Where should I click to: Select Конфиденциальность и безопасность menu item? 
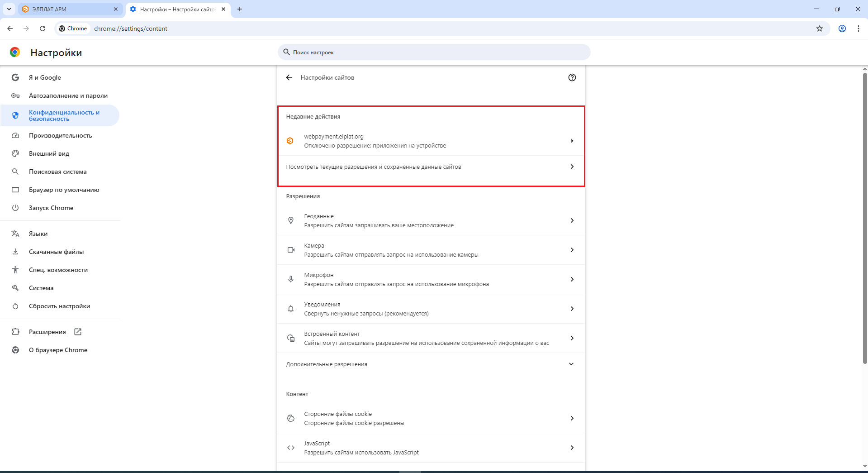click(x=60, y=115)
